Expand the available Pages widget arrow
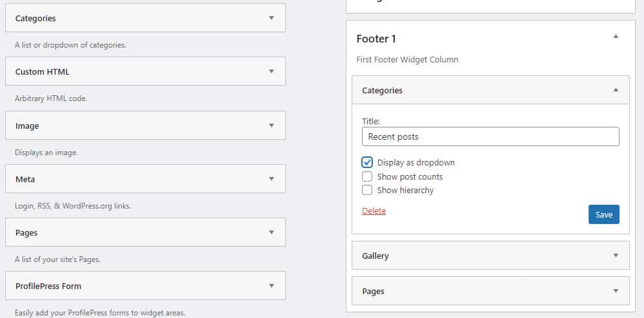Image resolution: width=644 pixels, height=318 pixels. click(x=271, y=232)
